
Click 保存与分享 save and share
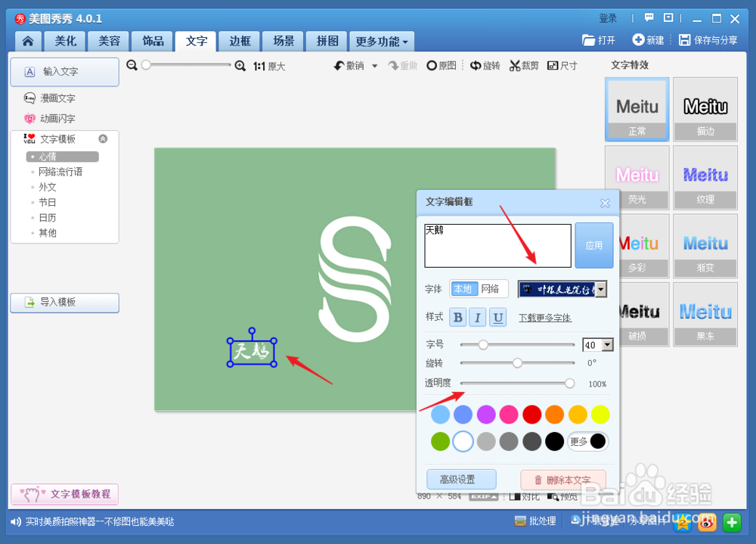click(708, 40)
